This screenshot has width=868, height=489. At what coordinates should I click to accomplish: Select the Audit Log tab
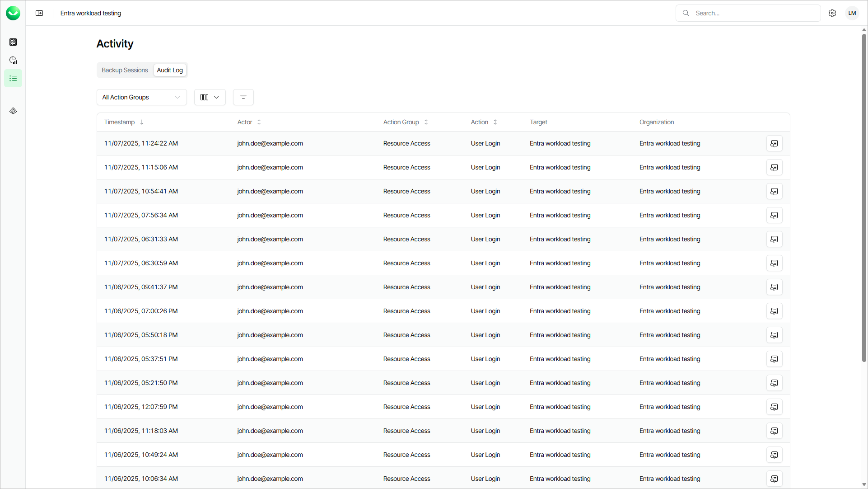[170, 70]
